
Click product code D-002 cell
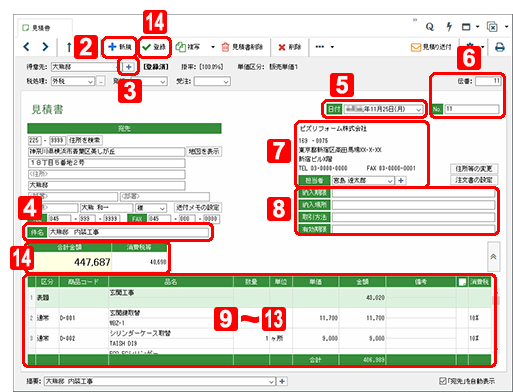coord(83,338)
